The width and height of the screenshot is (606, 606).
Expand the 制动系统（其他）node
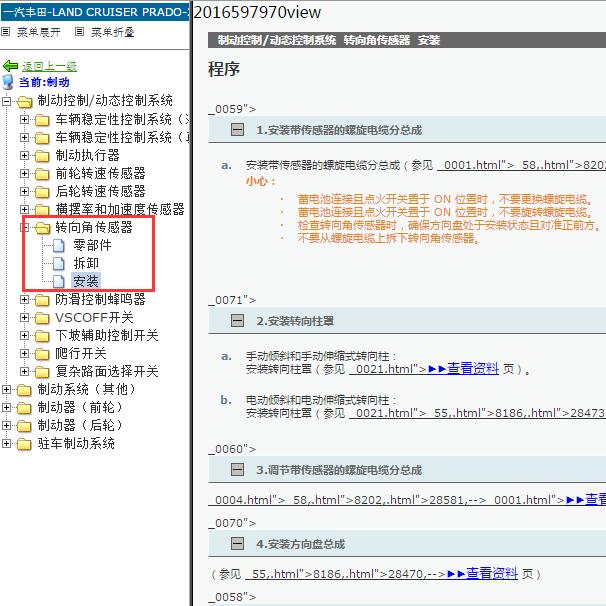point(6,389)
